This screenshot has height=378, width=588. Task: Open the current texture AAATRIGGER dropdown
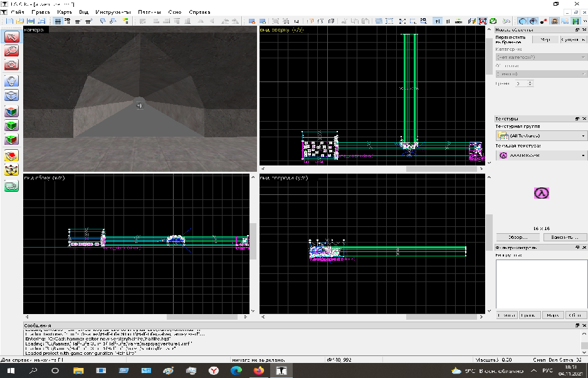(541, 155)
